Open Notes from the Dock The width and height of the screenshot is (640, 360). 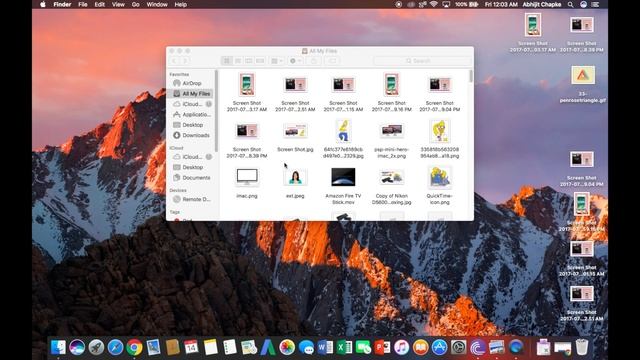click(x=210, y=347)
